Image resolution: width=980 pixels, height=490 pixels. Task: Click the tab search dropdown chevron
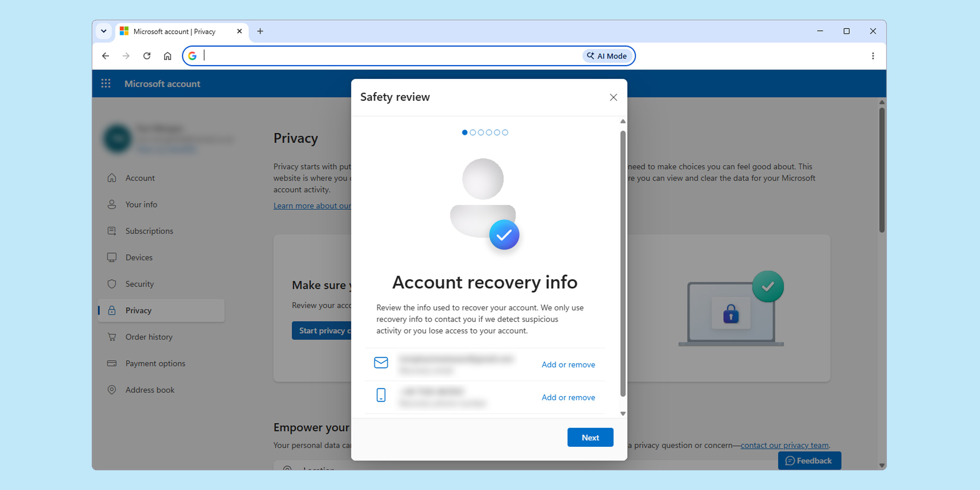(103, 31)
